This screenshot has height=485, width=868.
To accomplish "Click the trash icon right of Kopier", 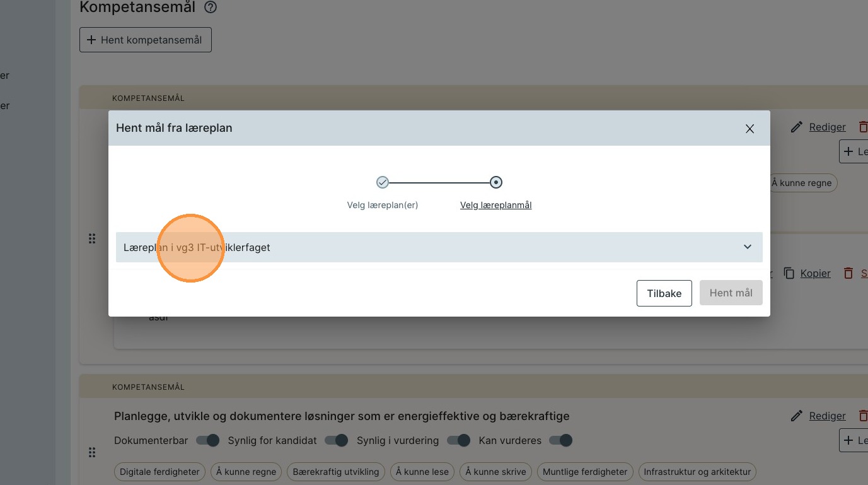I will pyautogui.click(x=848, y=273).
